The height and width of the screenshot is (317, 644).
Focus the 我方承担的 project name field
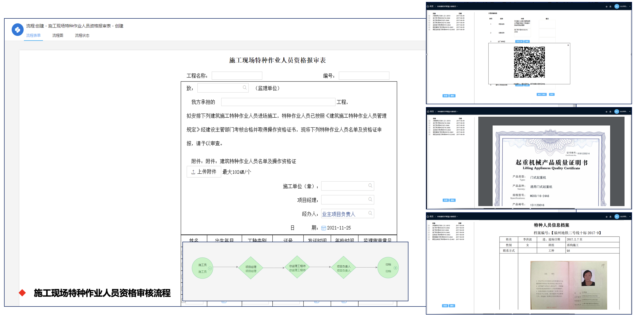[x=278, y=102]
